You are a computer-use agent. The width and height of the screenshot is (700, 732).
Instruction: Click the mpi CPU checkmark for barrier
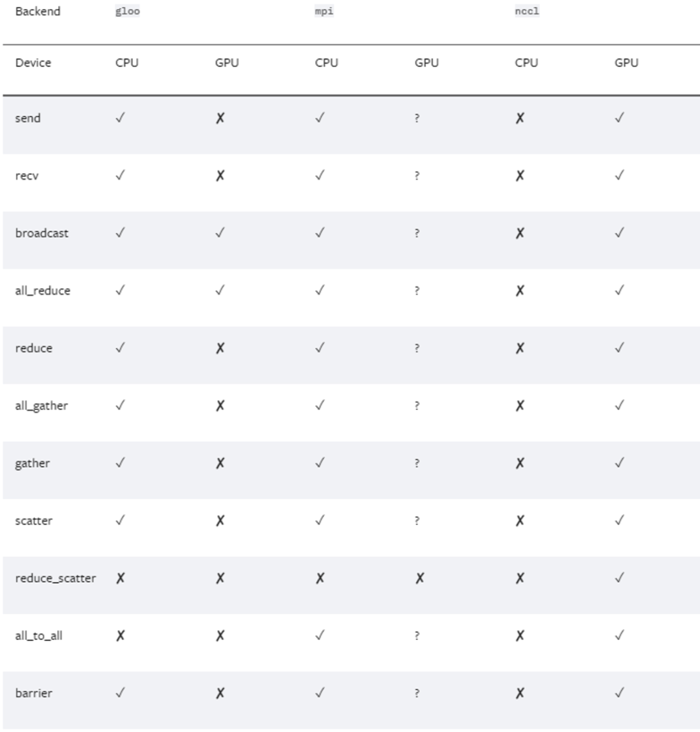tap(320, 692)
